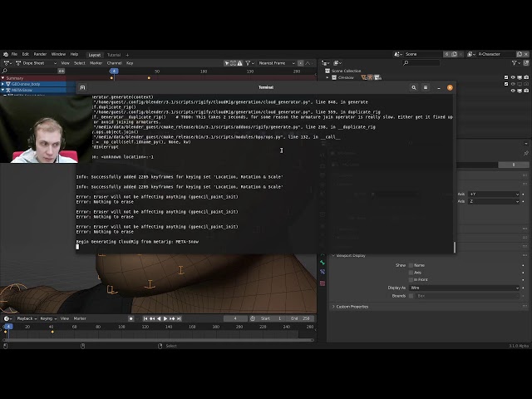Open the Scene browse dropdown icon
532x399 pixels.
(398, 54)
